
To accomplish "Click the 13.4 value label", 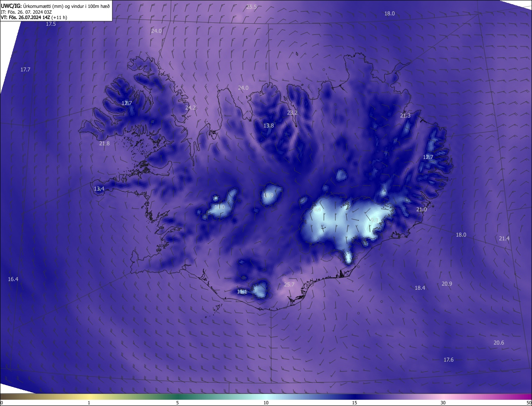I will [99, 188].
